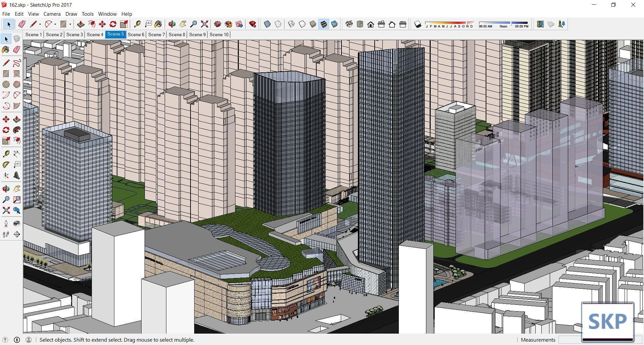The image size is (644, 345).
Task: Switch to Scene 1 tab
Action: pos(34,34)
